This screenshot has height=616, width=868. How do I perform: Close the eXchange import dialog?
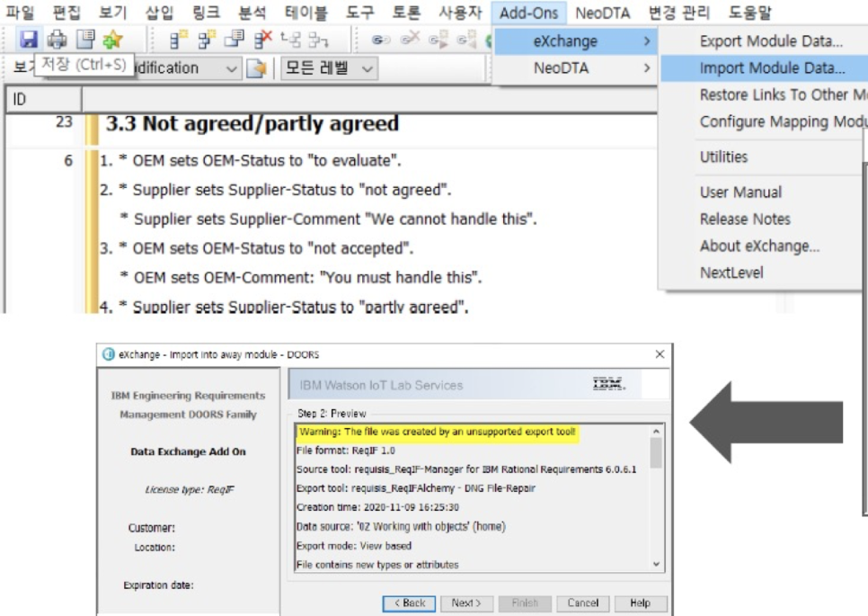[x=660, y=354]
